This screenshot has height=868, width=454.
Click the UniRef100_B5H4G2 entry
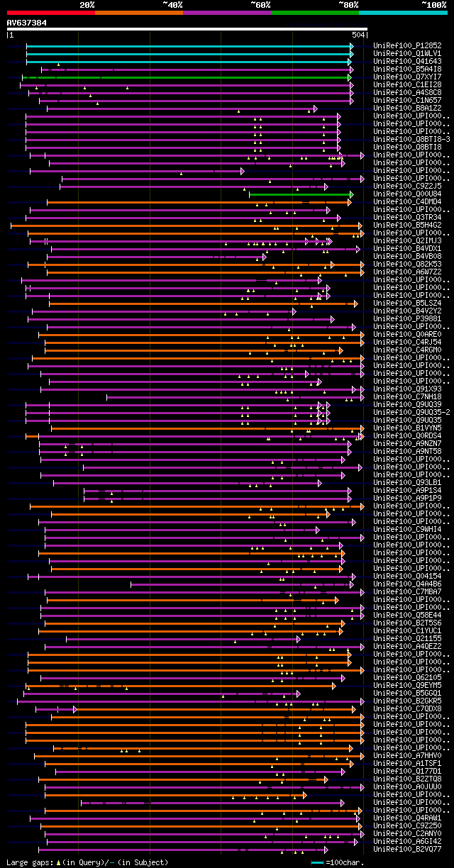click(408, 225)
